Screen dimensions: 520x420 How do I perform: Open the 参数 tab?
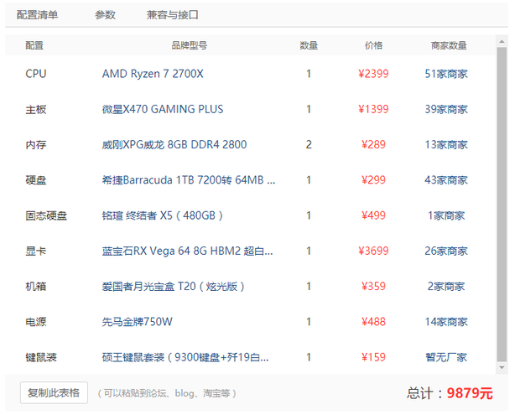(105, 15)
